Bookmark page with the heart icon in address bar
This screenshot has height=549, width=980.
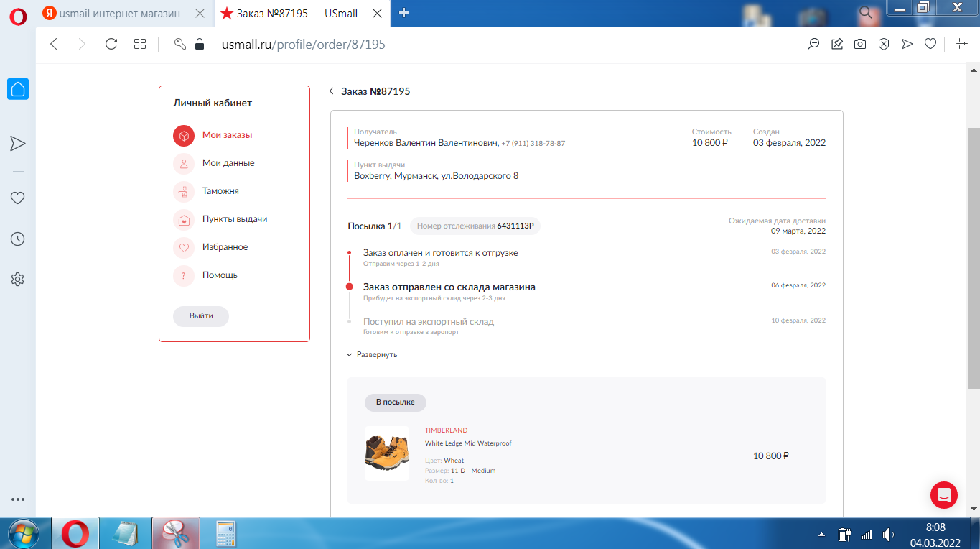click(930, 44)
